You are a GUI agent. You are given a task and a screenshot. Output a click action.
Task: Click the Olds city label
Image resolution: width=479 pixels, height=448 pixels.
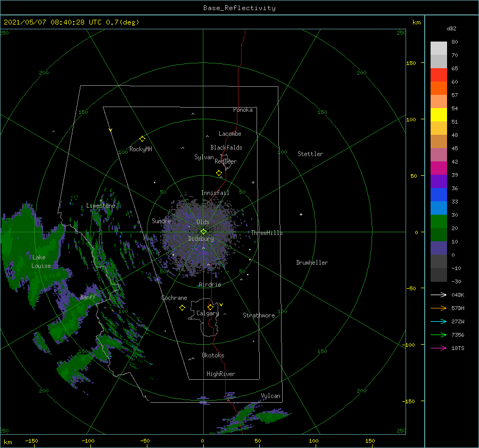[x=203, y=222]
